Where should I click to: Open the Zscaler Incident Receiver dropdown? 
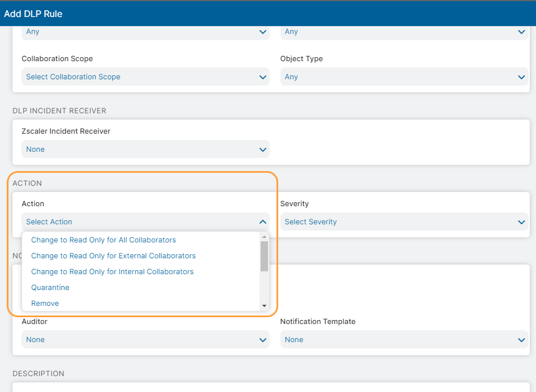pyautogui.click(x=145, y=150)
